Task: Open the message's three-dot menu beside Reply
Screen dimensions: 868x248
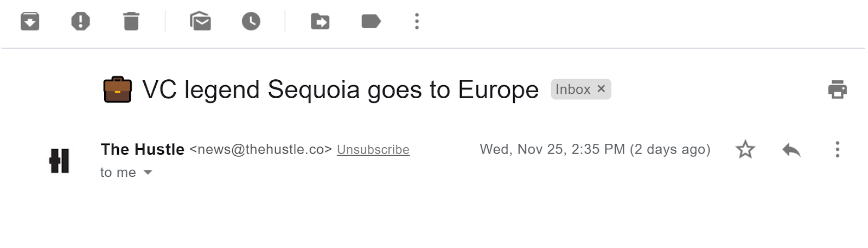Action: (x=838, y=149)
